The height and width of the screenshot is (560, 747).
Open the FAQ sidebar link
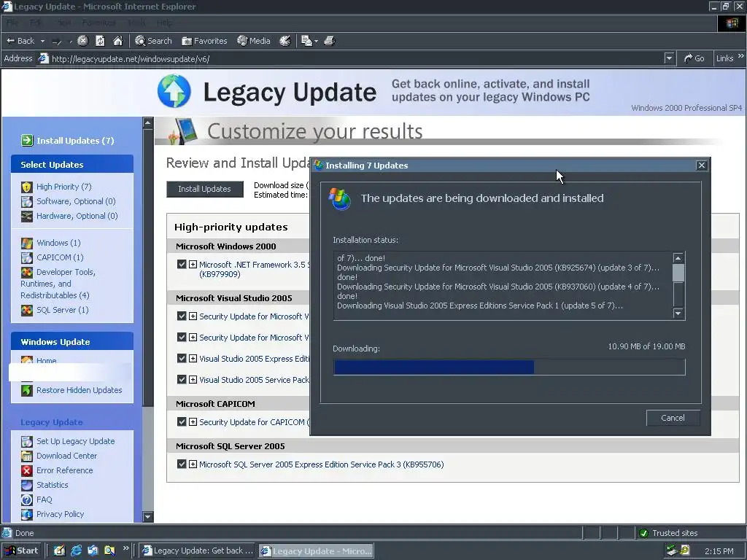tap(36, 499)
